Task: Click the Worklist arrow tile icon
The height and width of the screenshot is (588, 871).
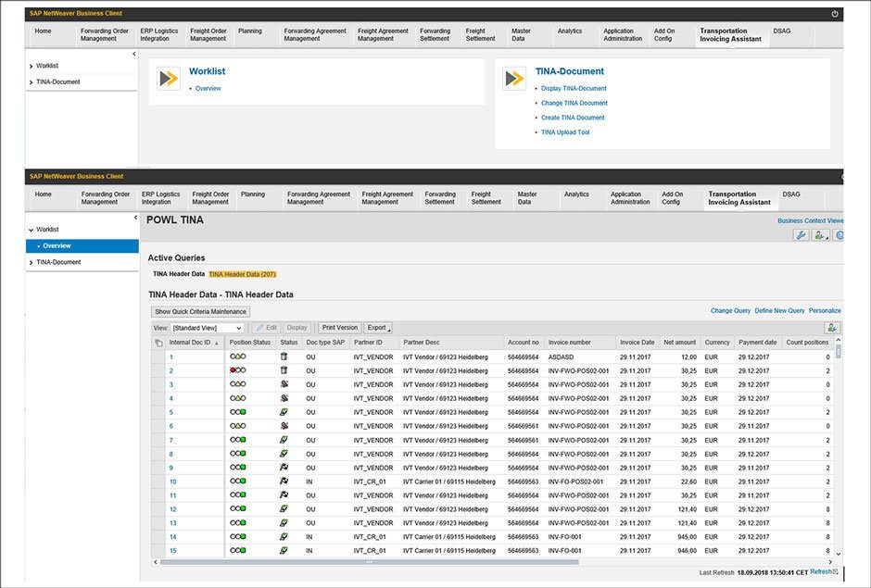Action: [x=169, y=79]
